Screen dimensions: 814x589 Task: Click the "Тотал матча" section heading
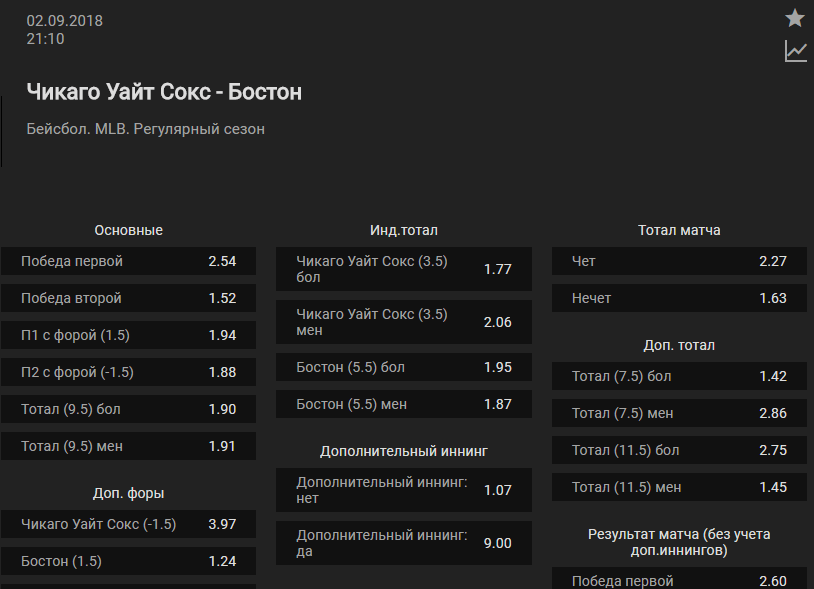[679, 230]
